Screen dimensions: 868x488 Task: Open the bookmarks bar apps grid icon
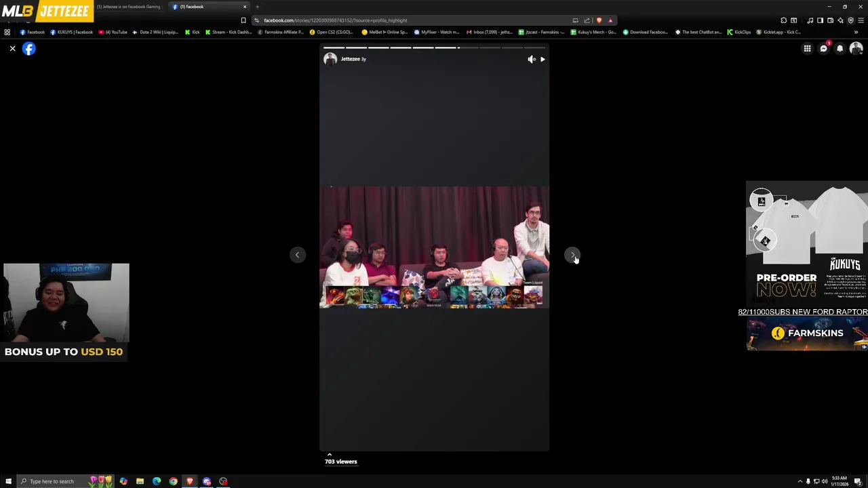7,32
